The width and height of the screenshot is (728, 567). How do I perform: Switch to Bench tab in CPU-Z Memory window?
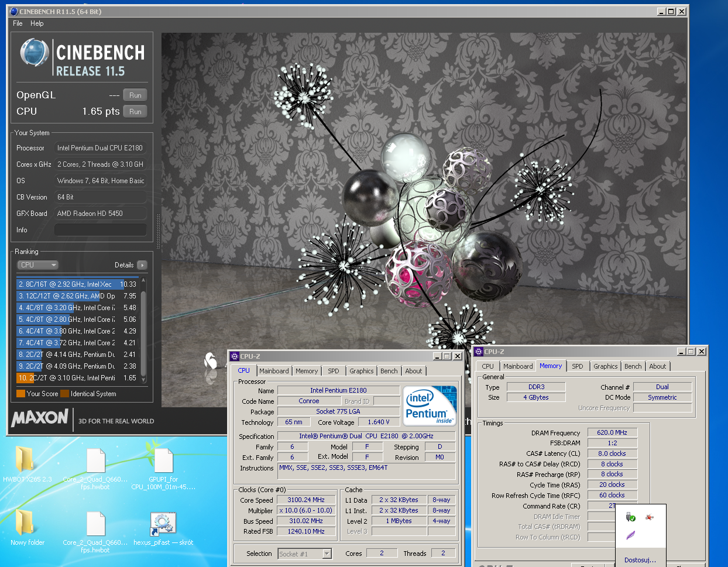pyautogui.click(x=633, y=366)
